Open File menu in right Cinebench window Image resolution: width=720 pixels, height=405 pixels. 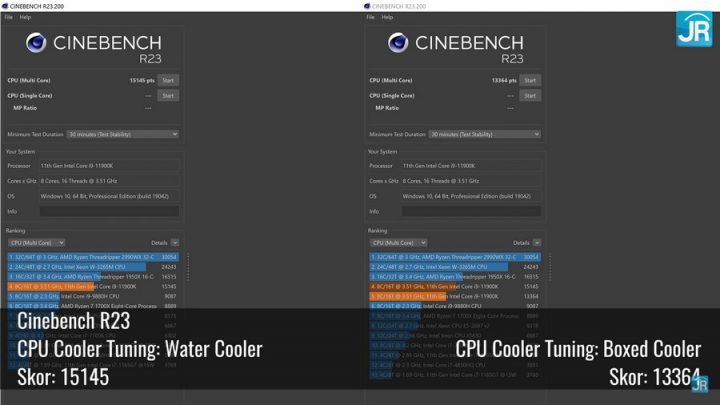371,17
